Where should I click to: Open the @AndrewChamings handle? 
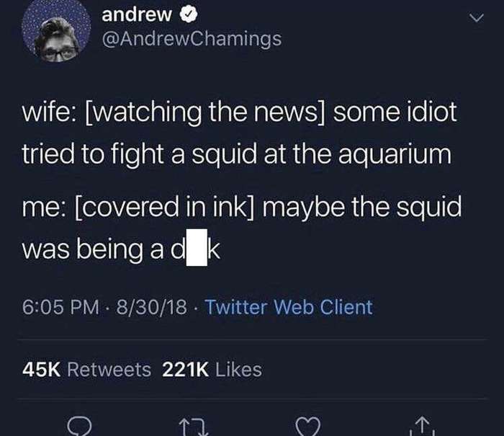click(x=192, y=39)
